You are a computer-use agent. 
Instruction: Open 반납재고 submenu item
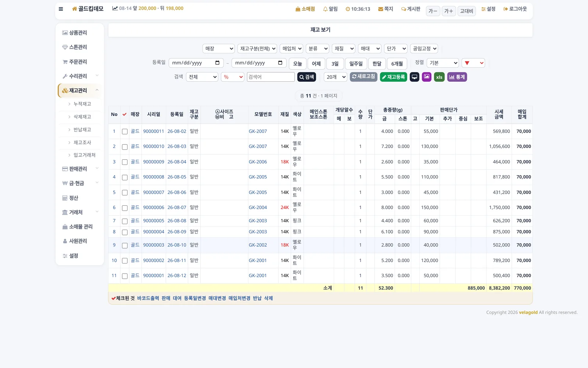point(82,130)
